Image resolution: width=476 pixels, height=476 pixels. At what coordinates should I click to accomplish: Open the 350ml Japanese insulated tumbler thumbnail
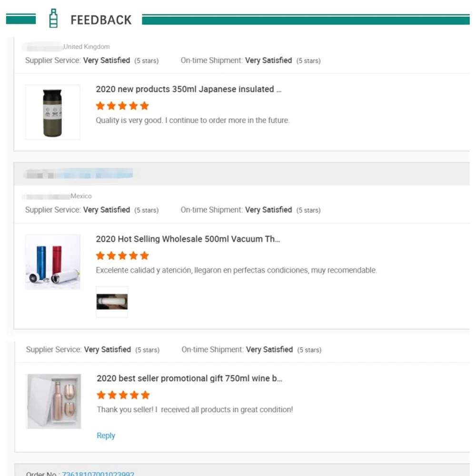(52, 112)
